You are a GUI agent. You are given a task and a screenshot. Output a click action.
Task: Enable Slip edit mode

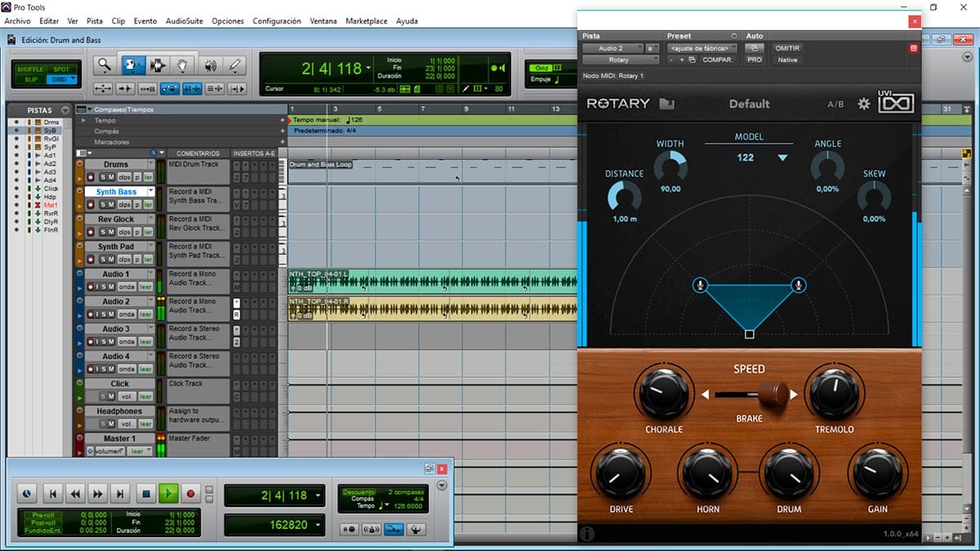pos(32,79)
